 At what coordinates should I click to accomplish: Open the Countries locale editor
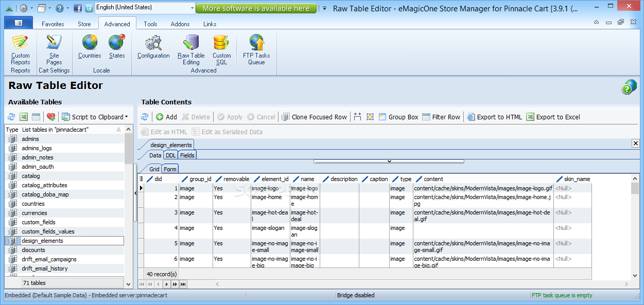[90, 47]
